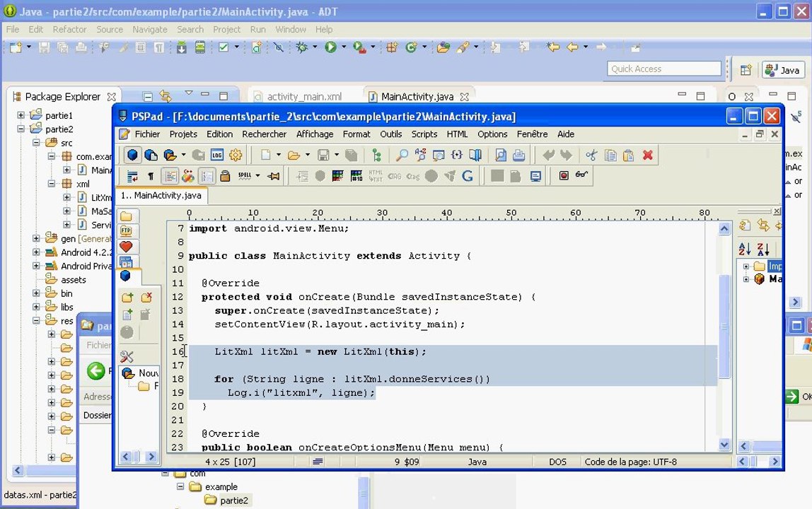Collapse the src folder in Package Explorer
812x509 pixels.
click(x=36, y=142)
